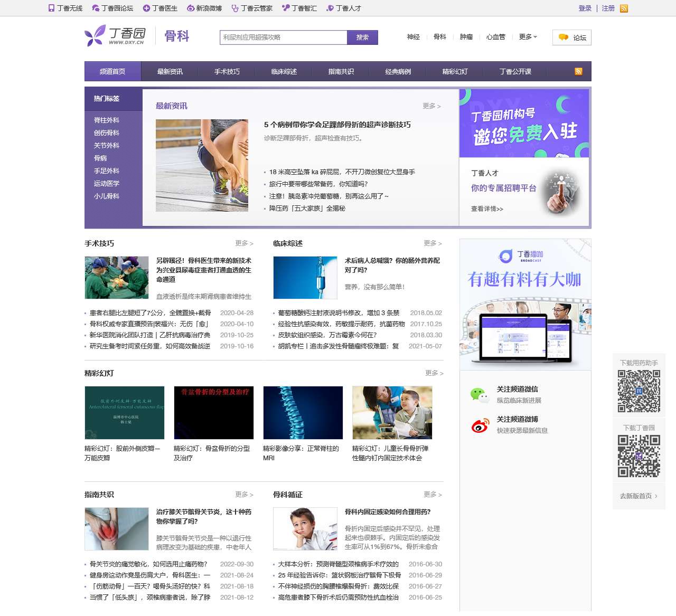Open the 肿瘤 channel link
Image resolution: width=676 pixels, height=616 pixels.
(466, 37)
